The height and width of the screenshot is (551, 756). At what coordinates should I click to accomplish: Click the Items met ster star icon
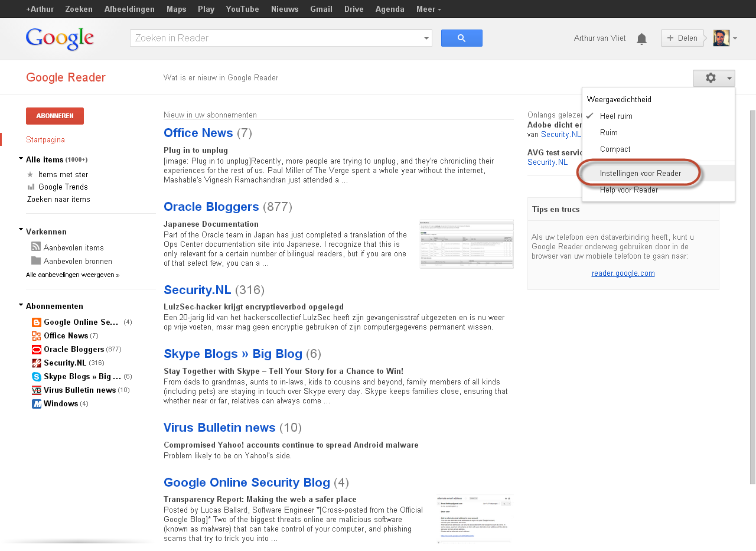pyautogui.click(x=31, y=175)
